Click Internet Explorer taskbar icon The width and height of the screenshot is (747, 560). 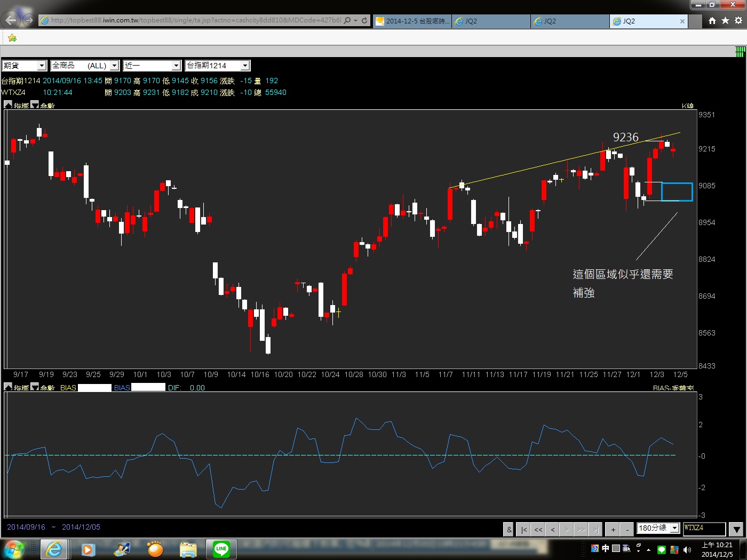[54, 549]
